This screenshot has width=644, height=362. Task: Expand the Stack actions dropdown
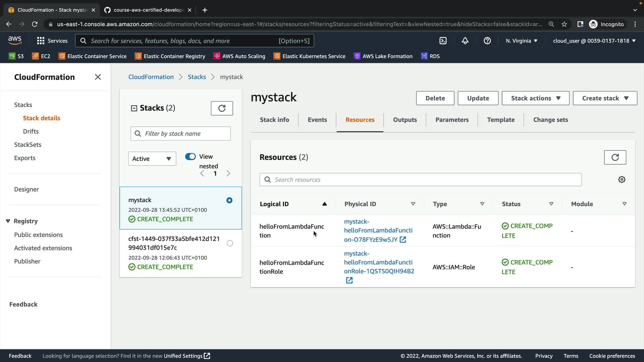[x=535, y=98]
